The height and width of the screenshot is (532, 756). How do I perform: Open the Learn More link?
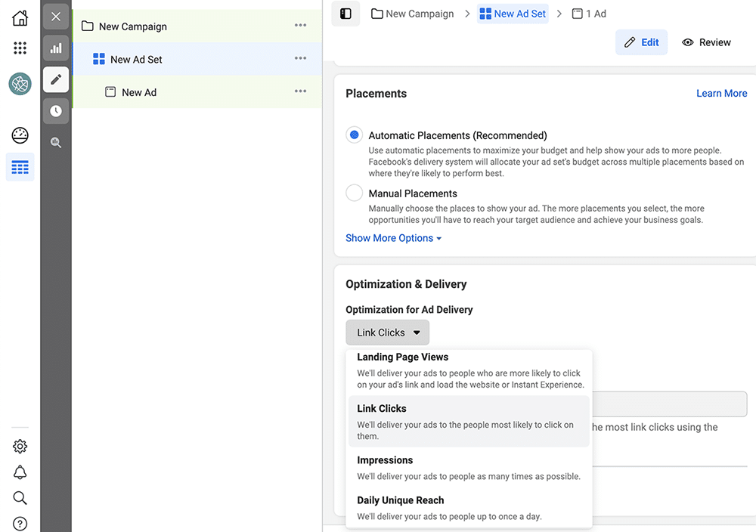[x=721, y=93]
